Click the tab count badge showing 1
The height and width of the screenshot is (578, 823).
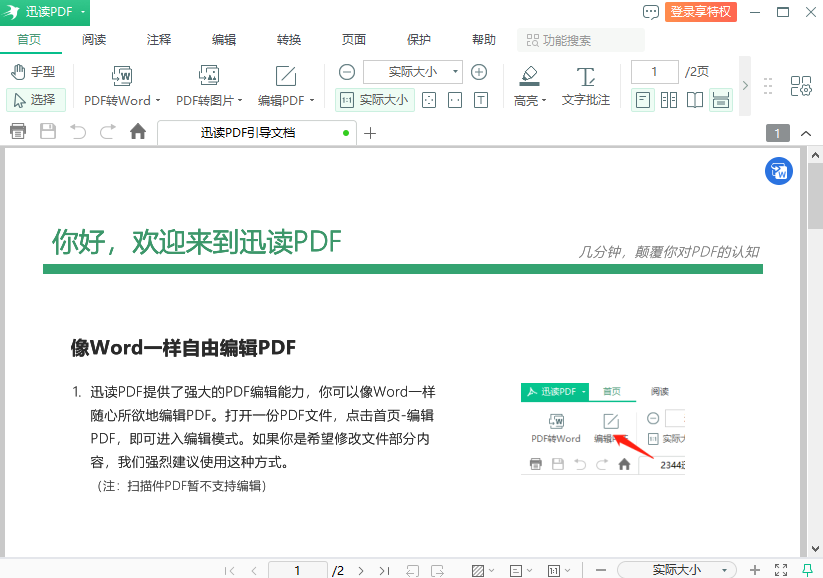(x=777, y=133)
